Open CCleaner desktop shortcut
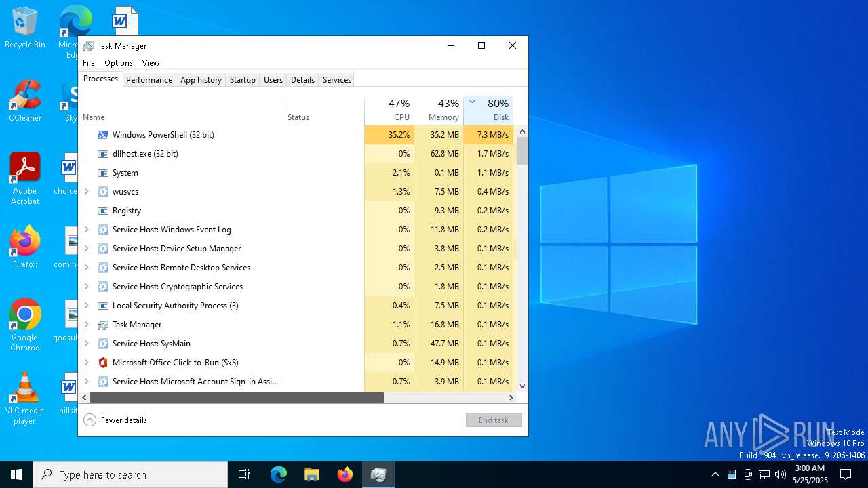This screenshot has width=868, height=488. (25, 101)
